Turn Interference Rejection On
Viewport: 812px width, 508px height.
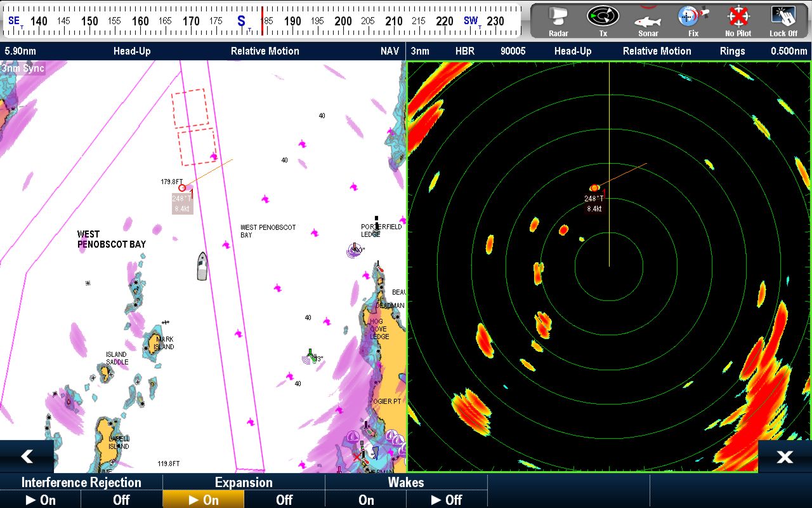(x=41, y=500)
